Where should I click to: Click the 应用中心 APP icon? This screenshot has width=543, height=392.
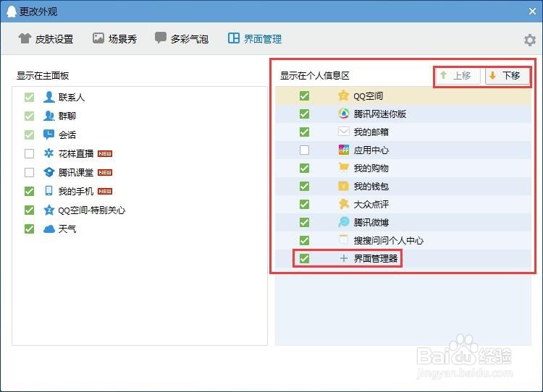click(343, 150)
